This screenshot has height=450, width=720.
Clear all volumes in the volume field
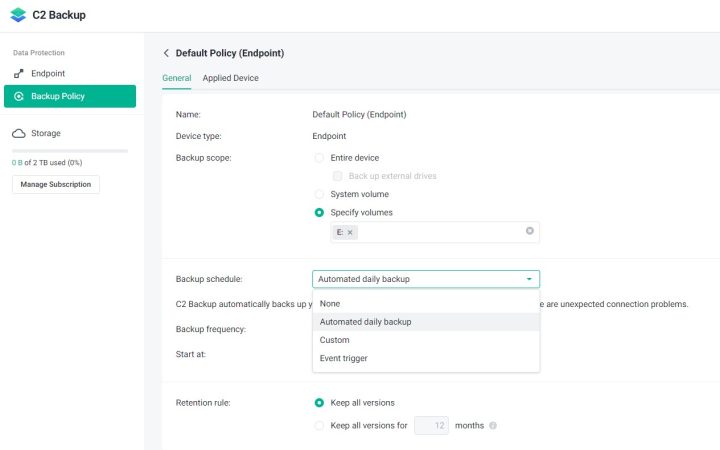[x=529, y=231]
